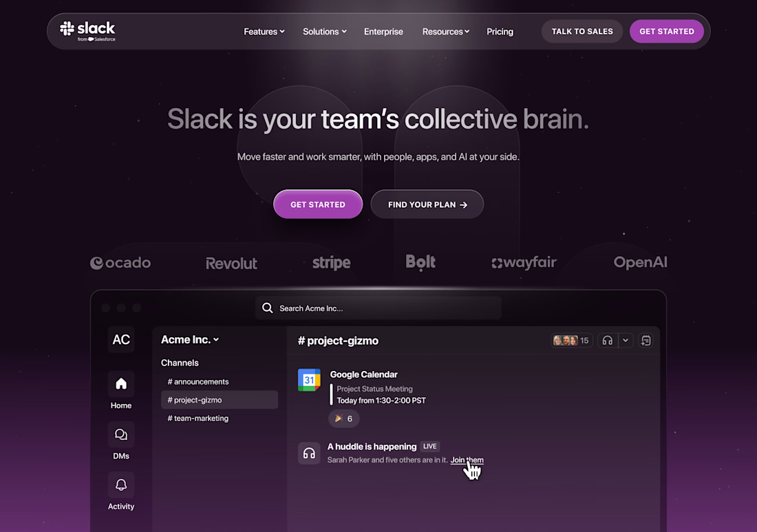Open the Project Status Meeting event
Screen dimensions: 757x532
(374, 389)
